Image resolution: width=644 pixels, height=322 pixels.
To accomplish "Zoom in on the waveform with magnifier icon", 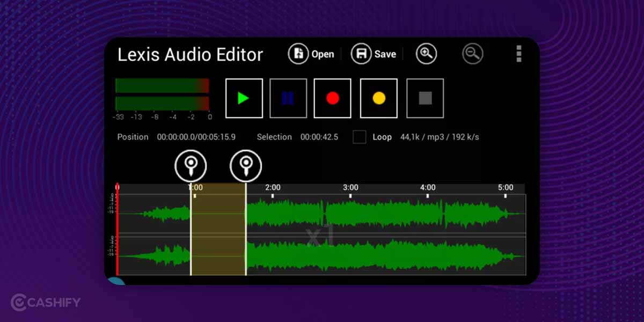I will (x=426, y=54).
